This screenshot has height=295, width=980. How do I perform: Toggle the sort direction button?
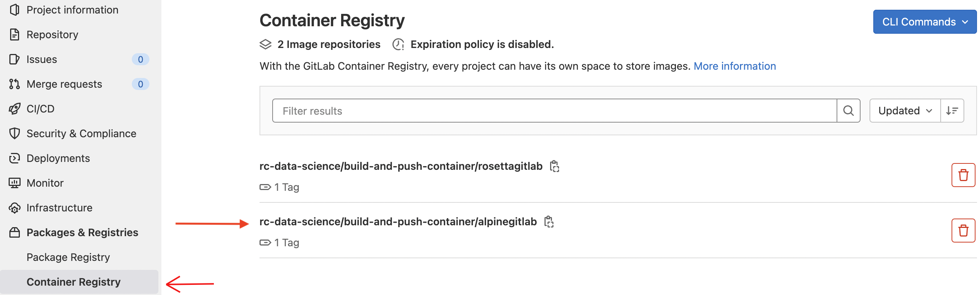tap(952, 111)
